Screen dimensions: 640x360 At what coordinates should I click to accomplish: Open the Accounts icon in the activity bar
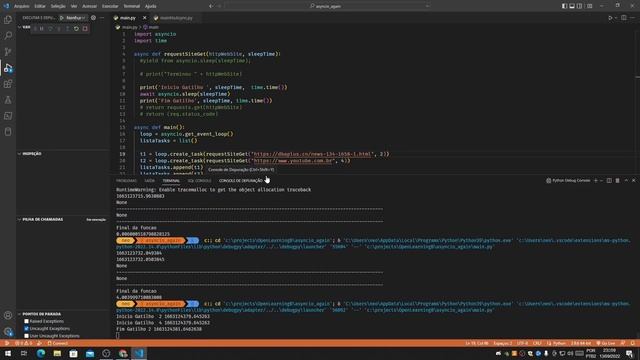[8, 315]
